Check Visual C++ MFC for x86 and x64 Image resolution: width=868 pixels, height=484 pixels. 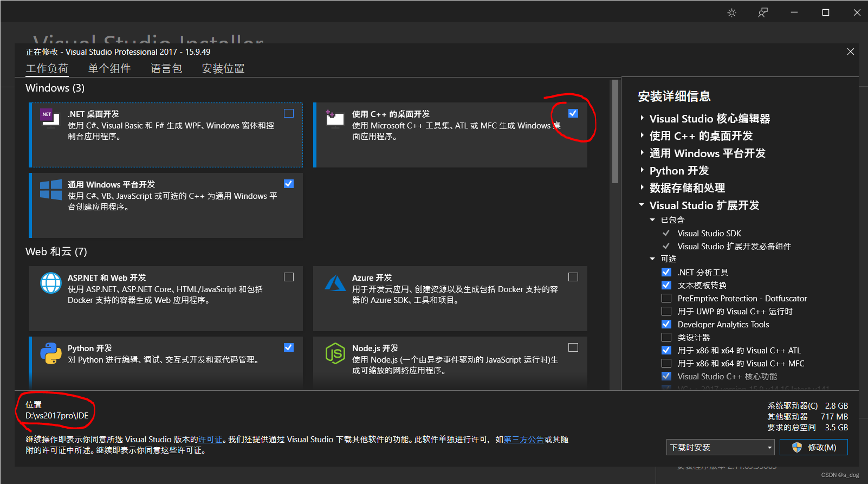pyautogui.click(x=666, y=363)
